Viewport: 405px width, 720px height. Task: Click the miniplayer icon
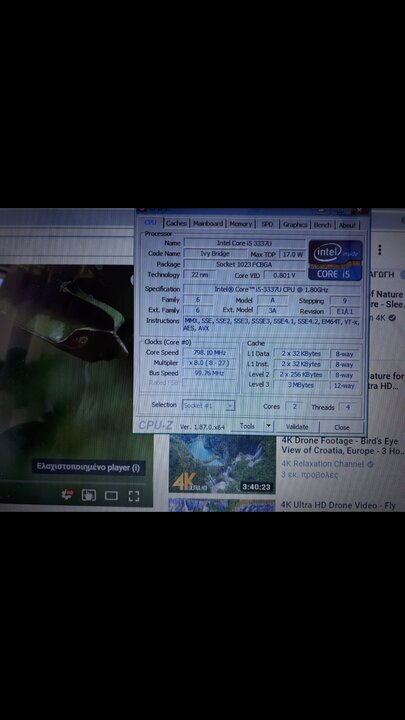point(88,495)
